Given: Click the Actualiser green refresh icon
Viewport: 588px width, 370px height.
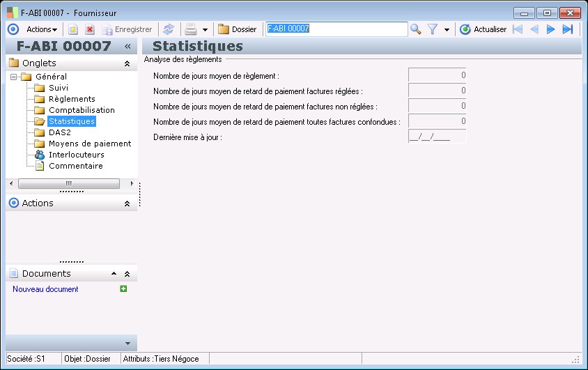Looking at the screenshot, I should 465,29.
